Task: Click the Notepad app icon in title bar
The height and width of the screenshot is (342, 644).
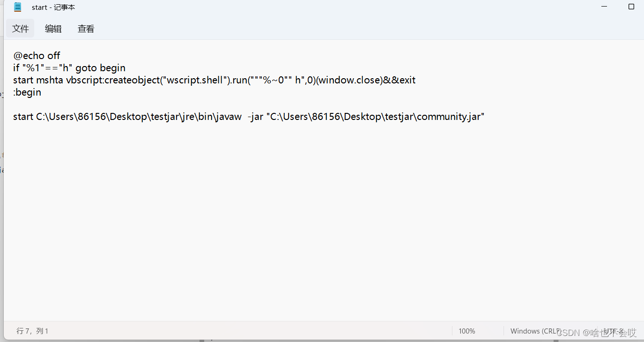Action: pyautogui.click(x=18, y=7)
